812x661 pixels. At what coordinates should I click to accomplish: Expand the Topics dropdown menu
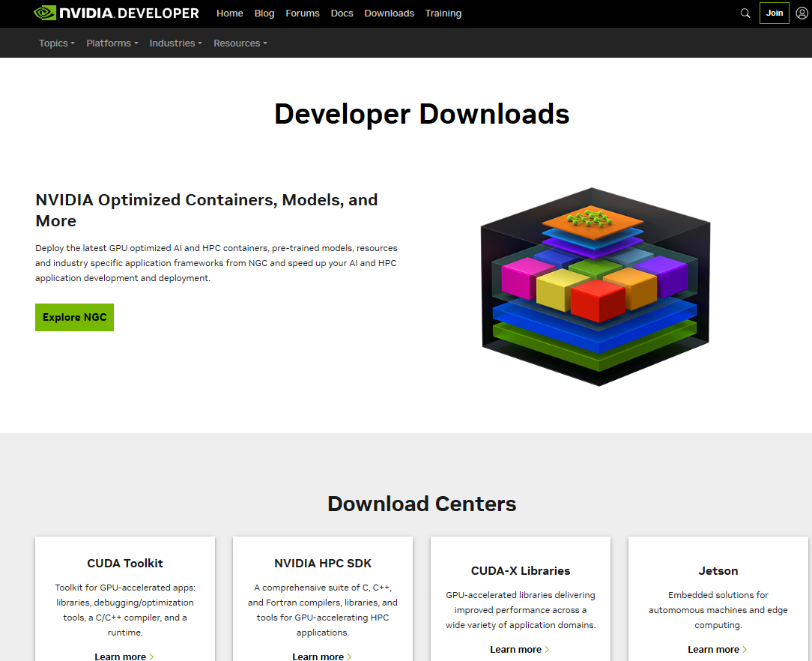click(x=56, y=43)
